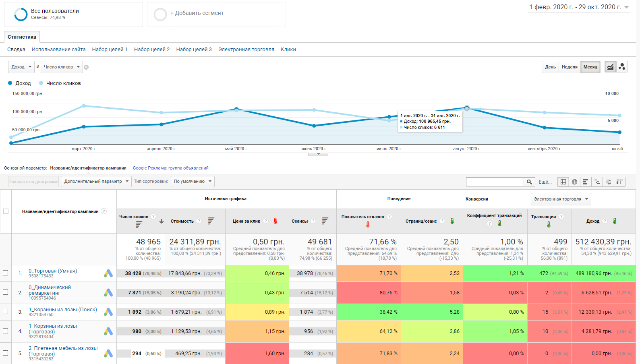The image size is (640, 364).
Task: Click help icon next to Стоимость
Action: (x=199, y=221)
